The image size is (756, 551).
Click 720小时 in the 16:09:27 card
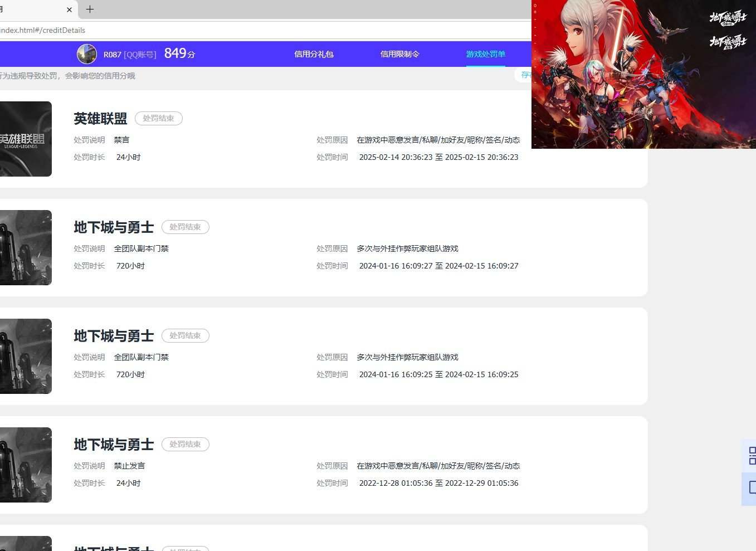130,266
